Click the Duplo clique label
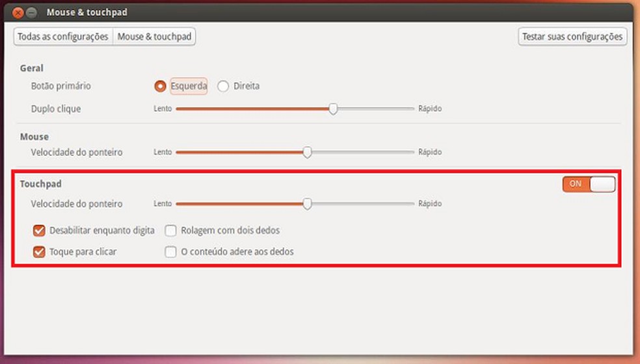 click(56, 109)
